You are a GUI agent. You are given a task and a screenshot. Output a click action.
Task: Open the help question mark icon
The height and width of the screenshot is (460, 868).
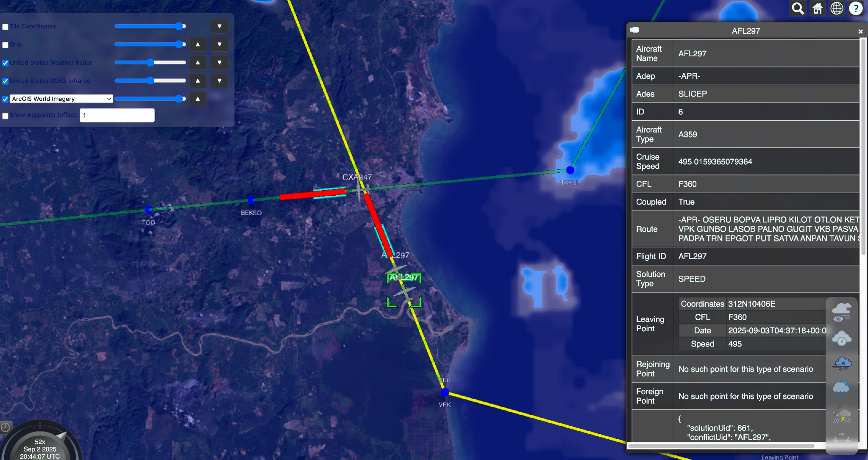(856, 8)
